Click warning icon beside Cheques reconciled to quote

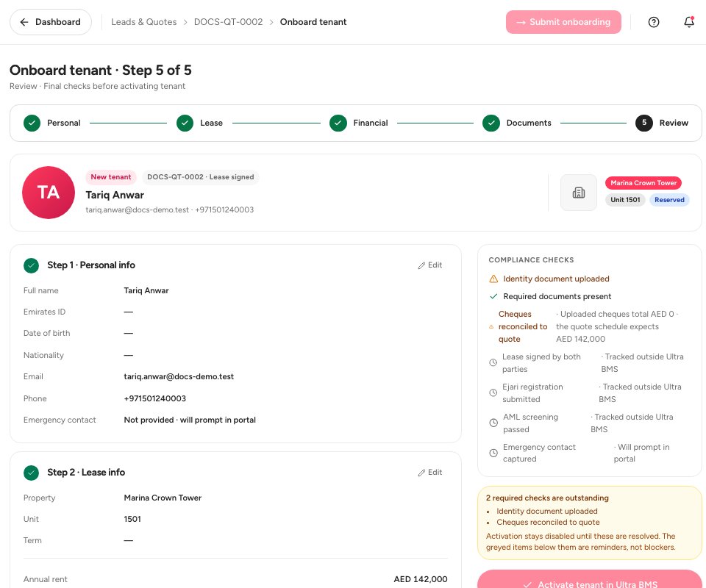click(x=491, y=326)
